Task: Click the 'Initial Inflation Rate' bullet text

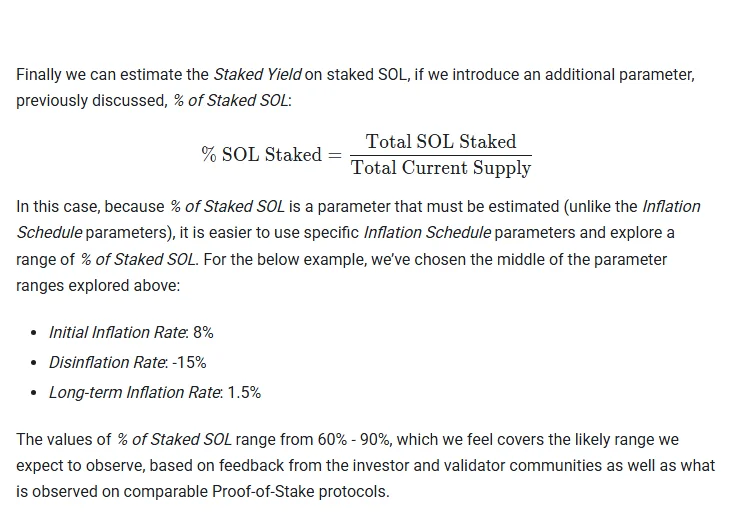Action: [x=117, y=332]
